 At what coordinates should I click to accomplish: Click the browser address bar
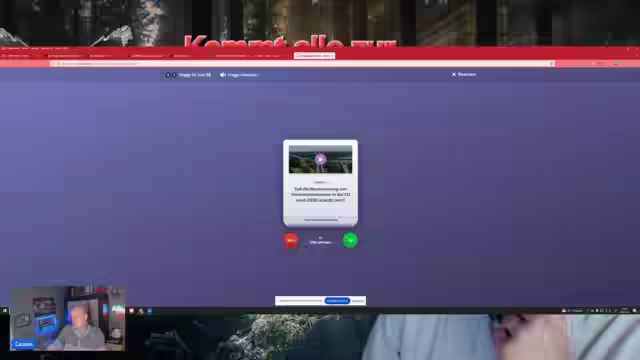point(302,64)
